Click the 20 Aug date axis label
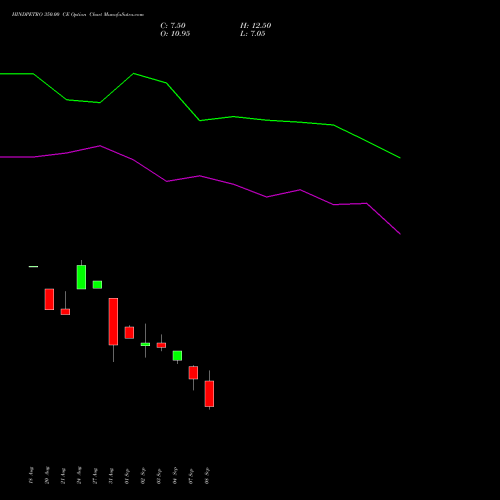 click(x=47, y=475)
